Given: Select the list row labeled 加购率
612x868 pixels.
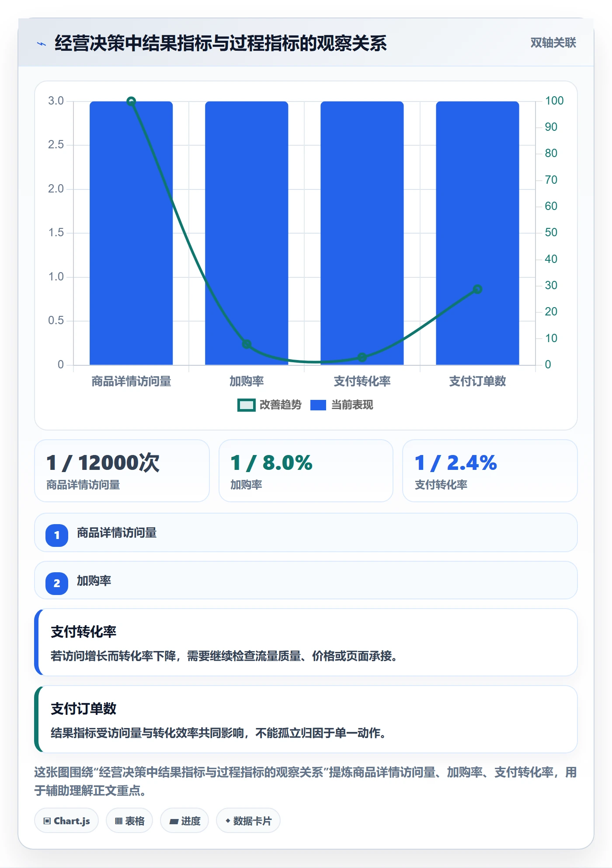Looking at the screenshot, I should (306, 581).
